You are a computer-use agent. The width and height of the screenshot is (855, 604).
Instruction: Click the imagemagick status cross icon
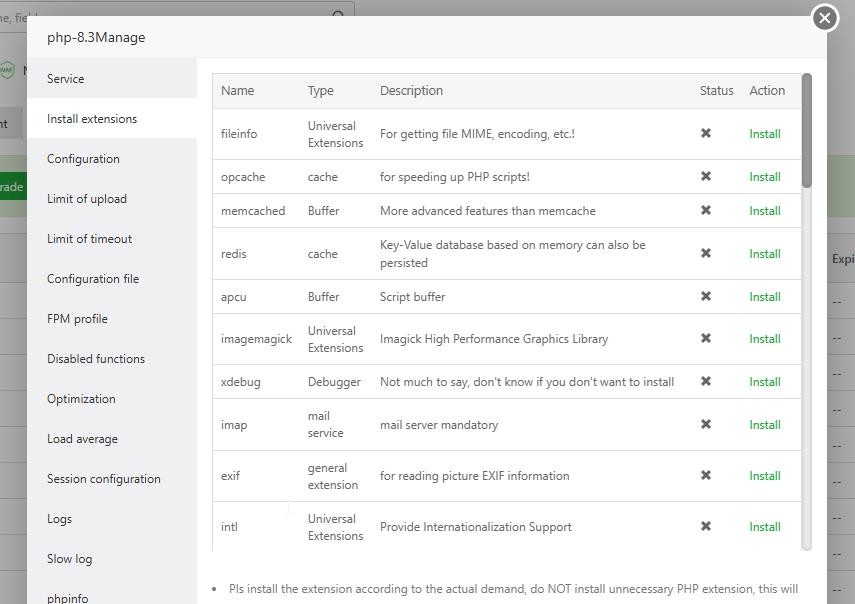click(x=706, y=338)
